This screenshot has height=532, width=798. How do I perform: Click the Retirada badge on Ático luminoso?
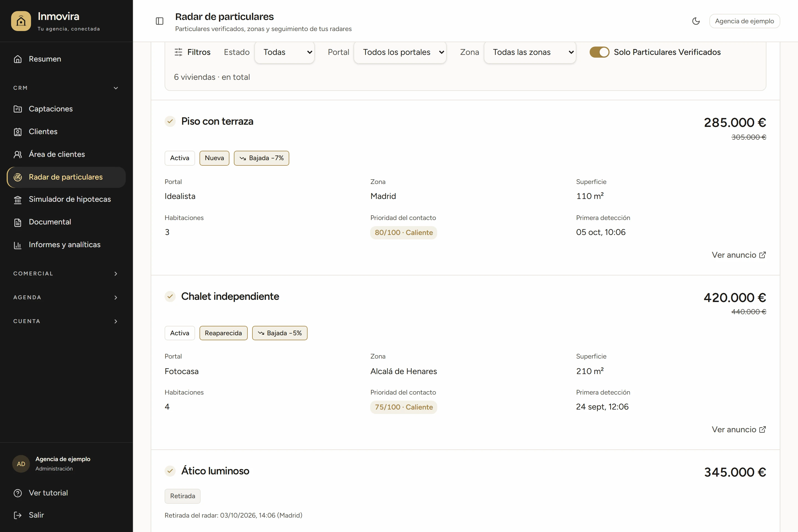pyautogui.click(x=183, y=496)
